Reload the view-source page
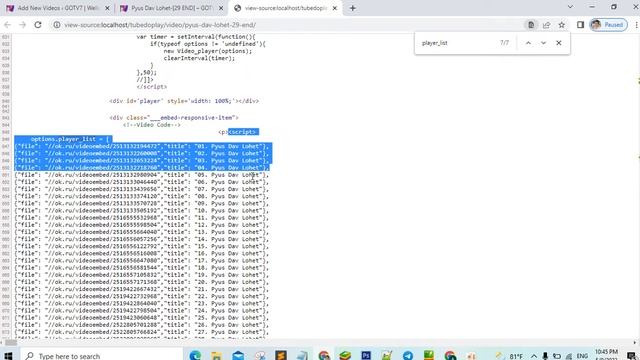 tap(38, 25)
